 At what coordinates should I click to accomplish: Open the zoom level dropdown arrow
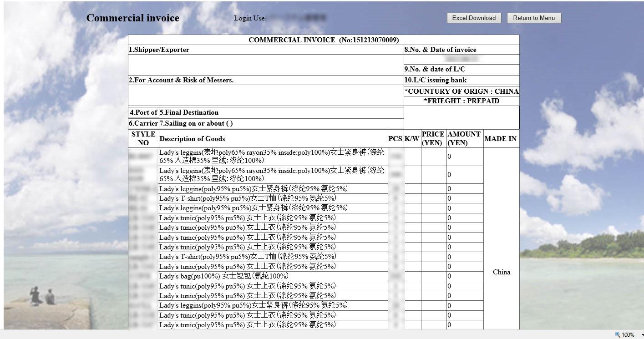642,335
